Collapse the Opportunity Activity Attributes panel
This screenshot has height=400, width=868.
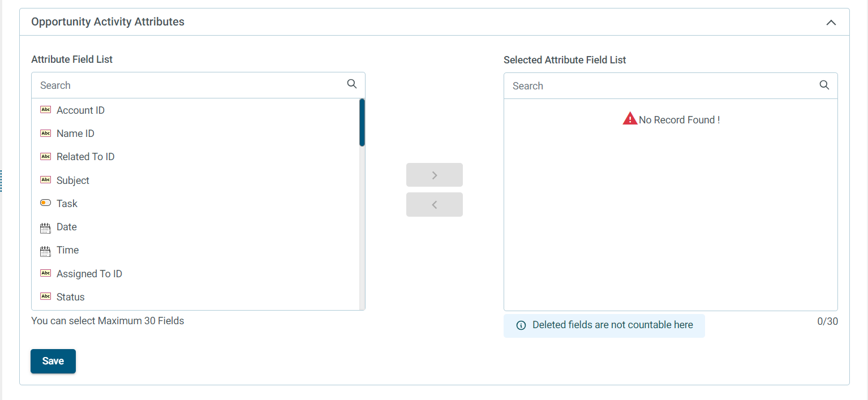(831, 23)
